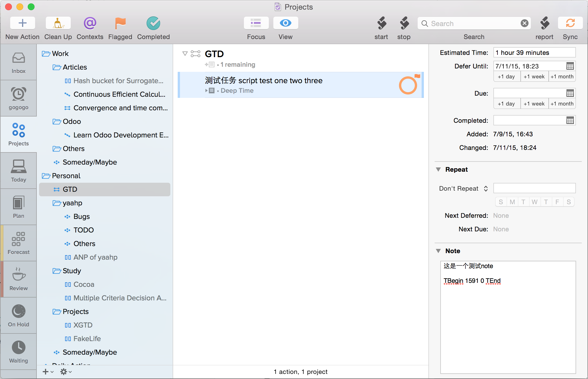Open the Inbox perspective tab

pos(18,62)
